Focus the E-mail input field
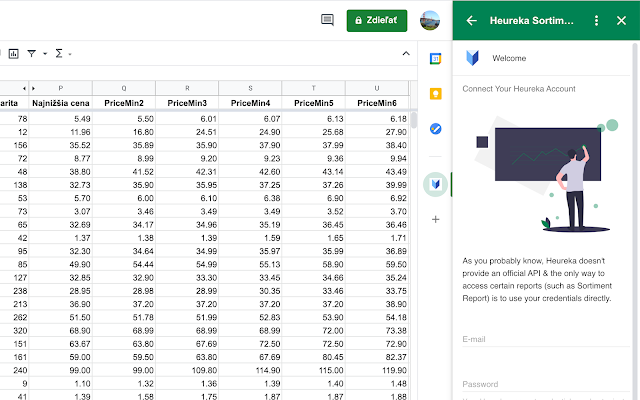 point(546,339)
